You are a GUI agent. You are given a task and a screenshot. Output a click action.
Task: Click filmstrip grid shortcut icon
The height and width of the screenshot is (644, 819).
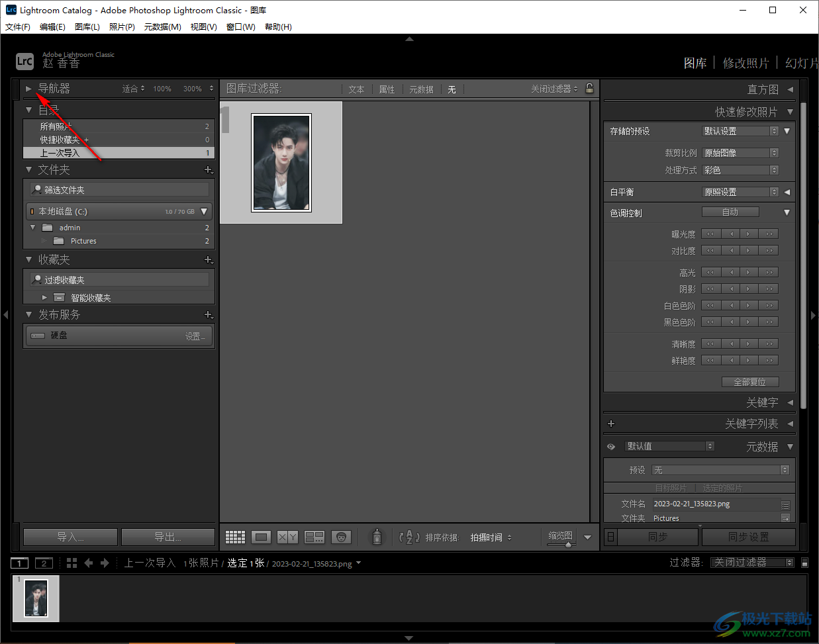(72, 563)
